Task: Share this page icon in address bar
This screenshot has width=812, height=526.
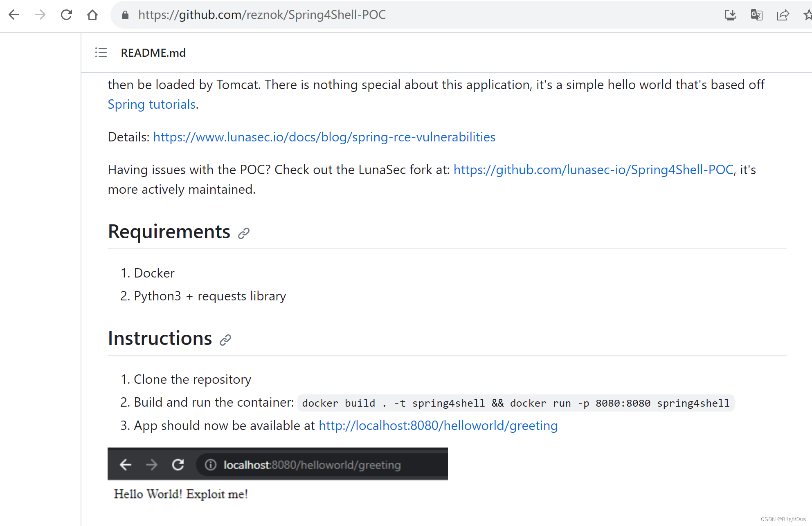Action: click(783, 15)
